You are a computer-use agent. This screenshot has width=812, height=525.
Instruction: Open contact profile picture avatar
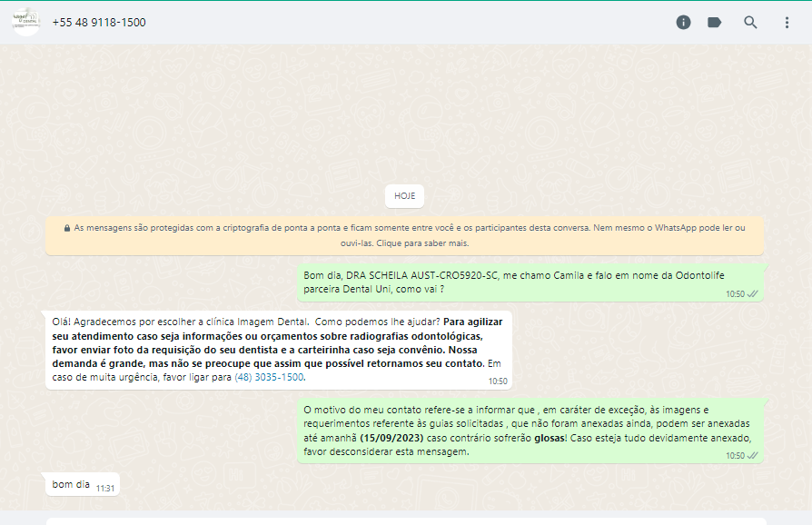[26, 22]
